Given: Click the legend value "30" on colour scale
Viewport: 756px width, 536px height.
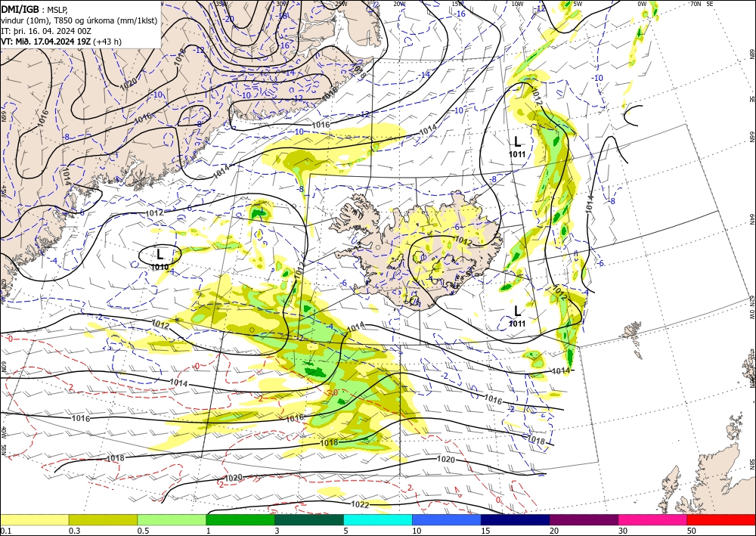Looking at the screenshot, I should coord(623,531).
